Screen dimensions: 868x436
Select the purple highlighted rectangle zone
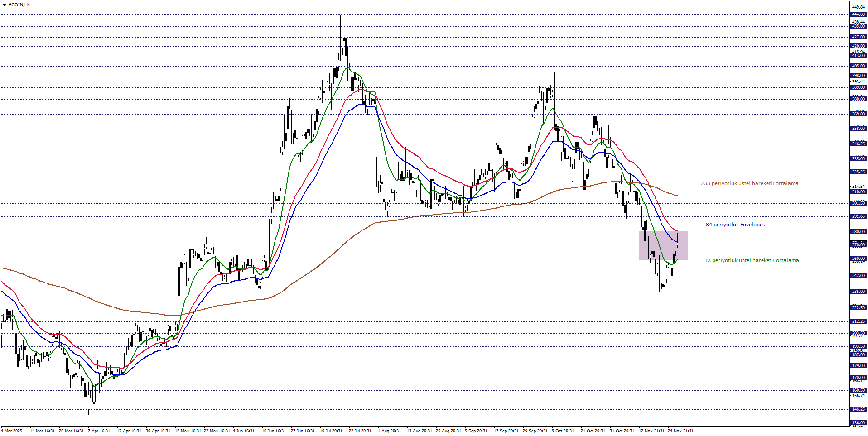(663, 245)
